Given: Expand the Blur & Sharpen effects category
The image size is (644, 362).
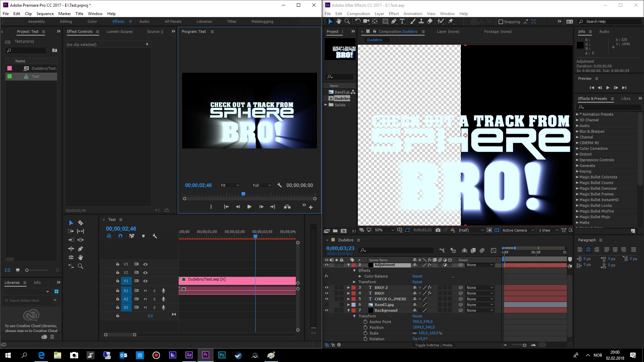Looking at the screenshot, I should tap(578, 131).
